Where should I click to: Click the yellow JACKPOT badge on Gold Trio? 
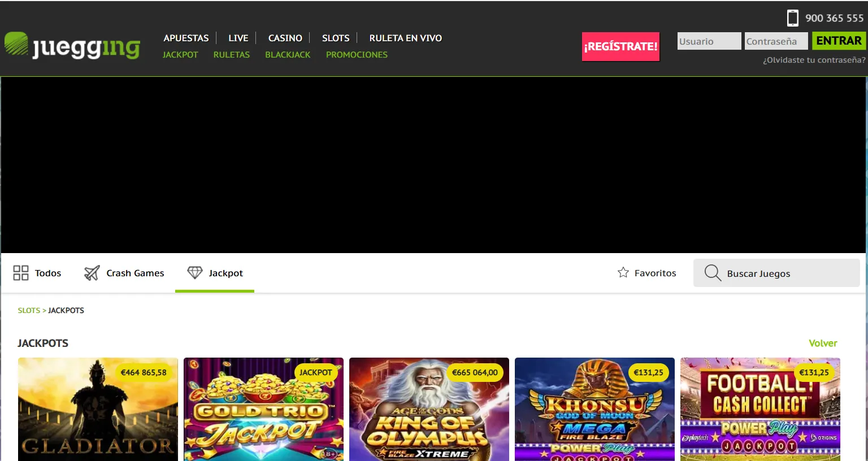[315, 372]
